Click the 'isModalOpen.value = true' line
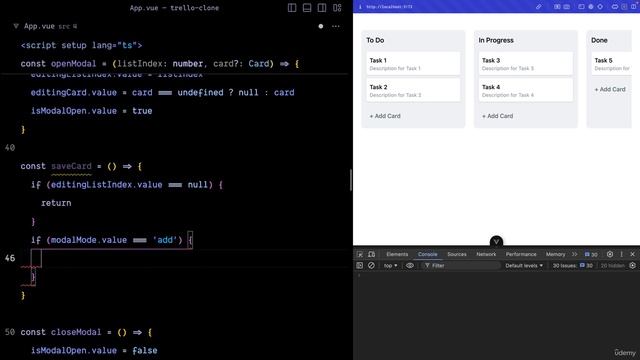Screen dimensions: 640x360 pos(91,111)
